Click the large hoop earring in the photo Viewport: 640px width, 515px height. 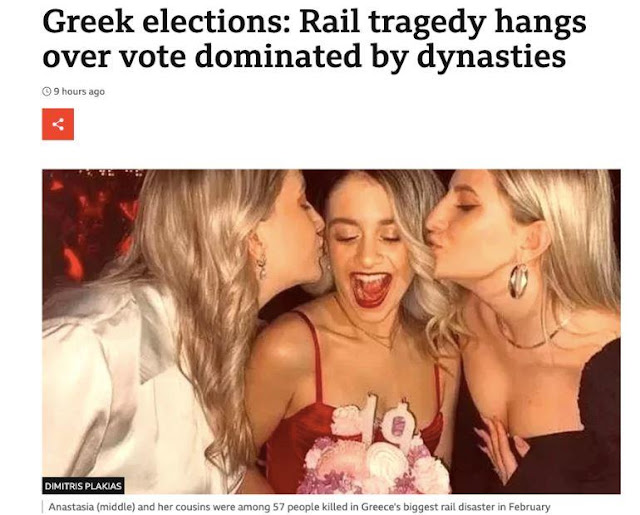tap(518, 281)
